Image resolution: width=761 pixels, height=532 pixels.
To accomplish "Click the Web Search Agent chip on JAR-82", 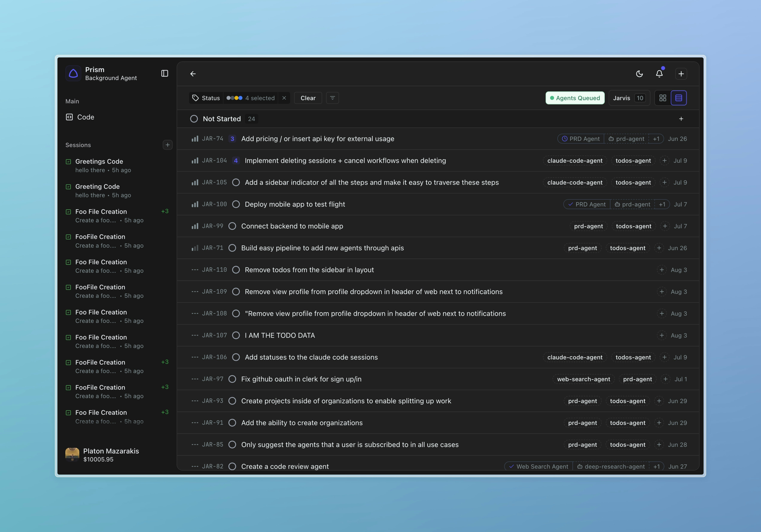I will (539, 466).
